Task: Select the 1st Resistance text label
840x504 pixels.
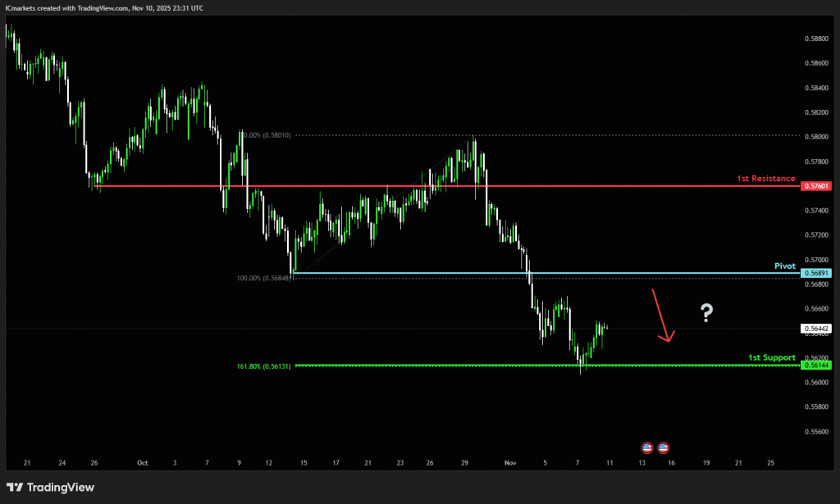Action: [x=765, y=178]
